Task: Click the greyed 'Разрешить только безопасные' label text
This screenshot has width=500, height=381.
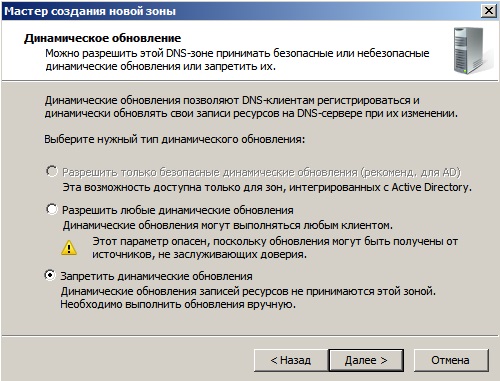Action: [261, 172]
